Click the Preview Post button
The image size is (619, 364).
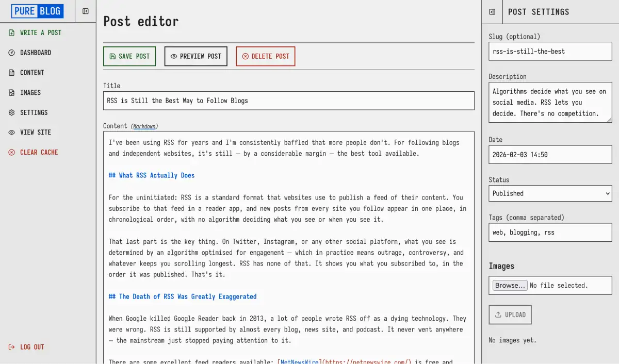(x=196, y=56)
